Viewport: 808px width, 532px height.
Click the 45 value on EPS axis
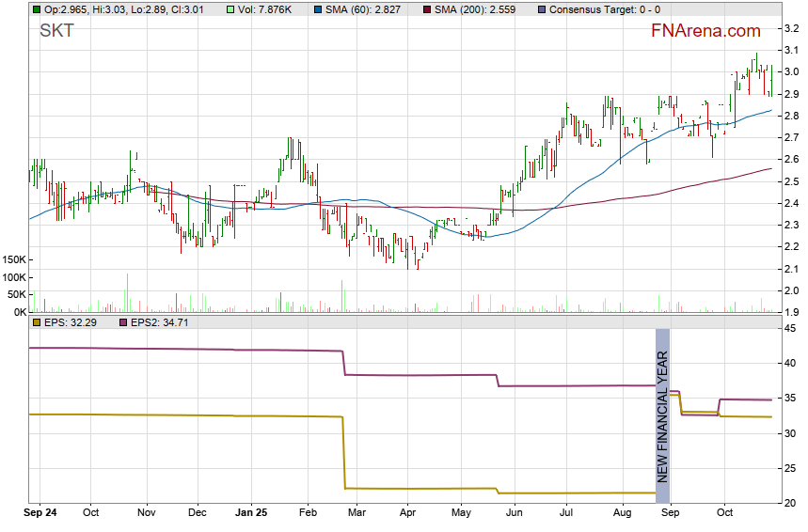pos(791,328)
